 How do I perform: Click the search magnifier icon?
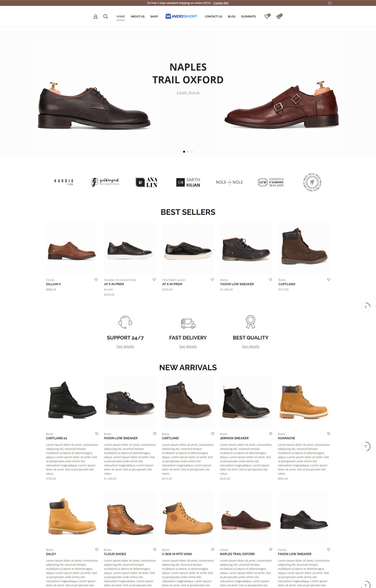(x=105, y=16)
